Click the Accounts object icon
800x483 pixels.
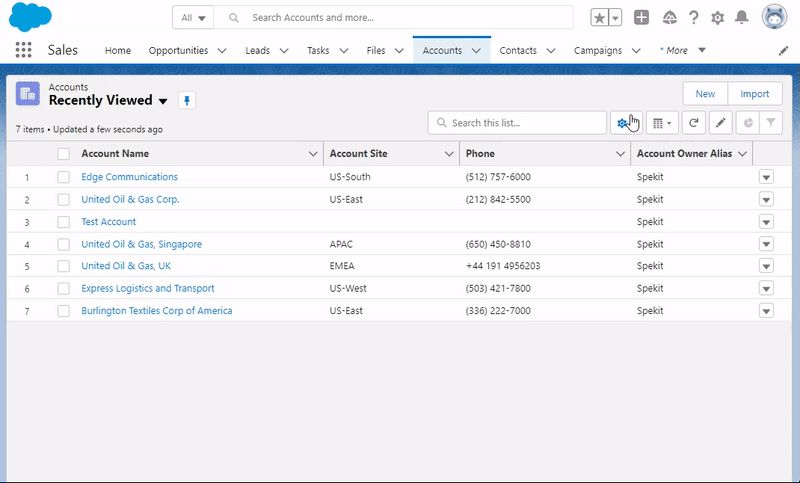tap(28, 94)
